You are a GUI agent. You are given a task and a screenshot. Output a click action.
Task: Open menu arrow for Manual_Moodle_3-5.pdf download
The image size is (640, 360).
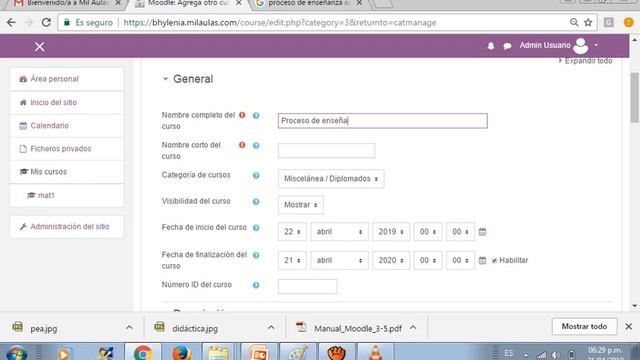point(413,327)
